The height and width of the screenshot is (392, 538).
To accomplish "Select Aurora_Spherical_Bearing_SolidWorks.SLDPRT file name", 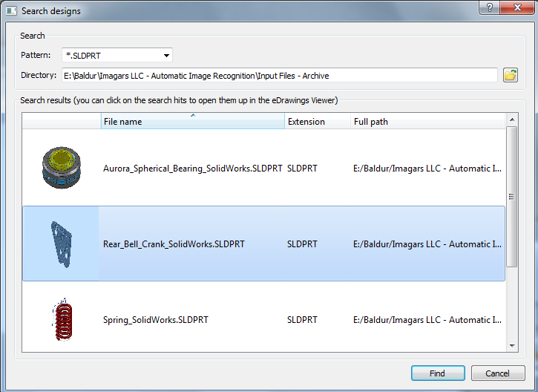I will pyautogui.click(x=192, y=169).
